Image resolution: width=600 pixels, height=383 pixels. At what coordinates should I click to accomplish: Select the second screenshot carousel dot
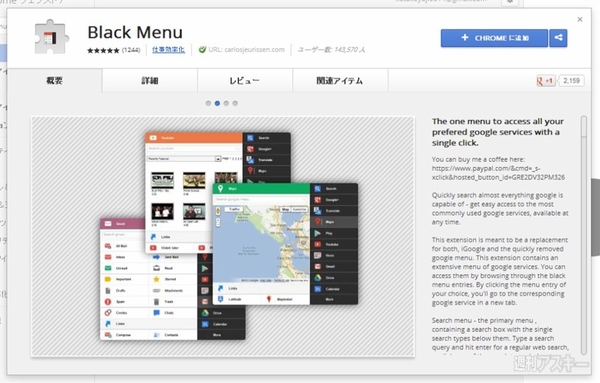217,103
